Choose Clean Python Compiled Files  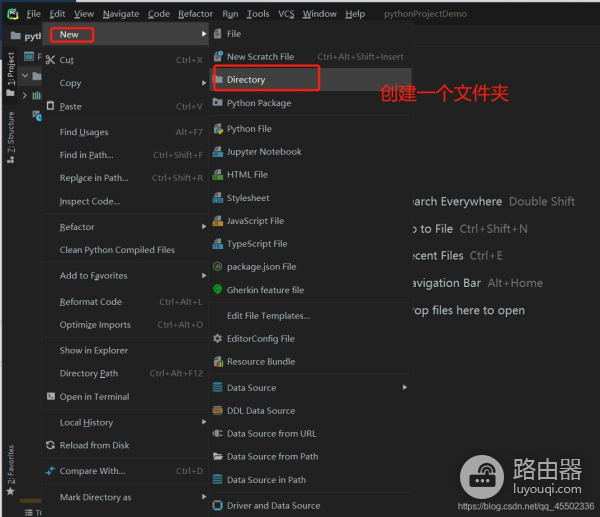(126, 250)
